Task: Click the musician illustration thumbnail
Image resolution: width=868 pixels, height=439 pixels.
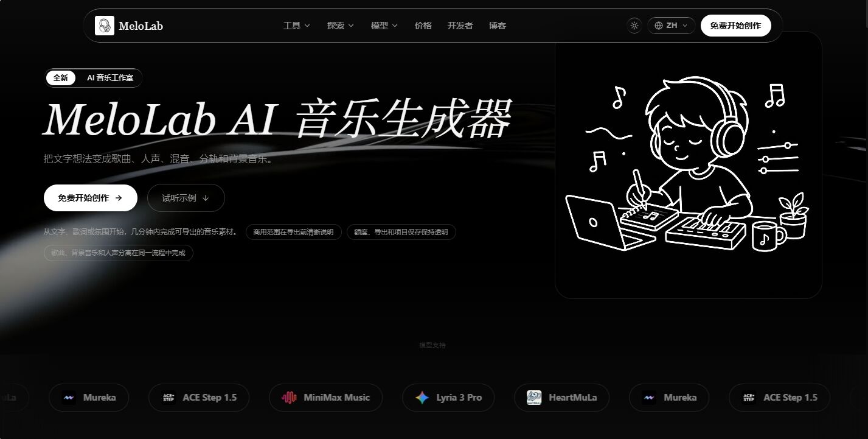Action: (x=689, y=165)
